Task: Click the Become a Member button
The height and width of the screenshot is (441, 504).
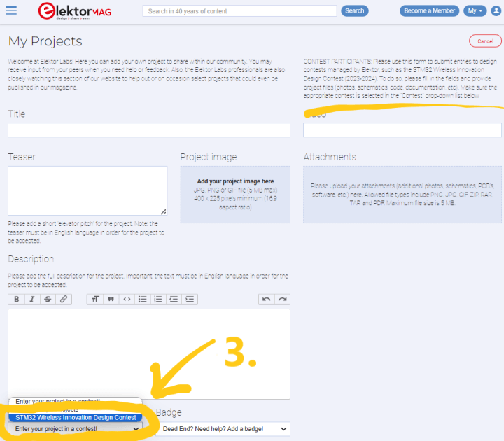Action: point(429,10)
